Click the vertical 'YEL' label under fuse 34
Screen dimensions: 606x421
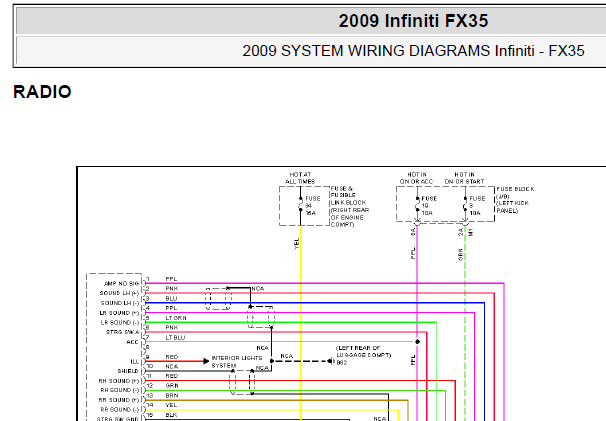coord(297,244)
